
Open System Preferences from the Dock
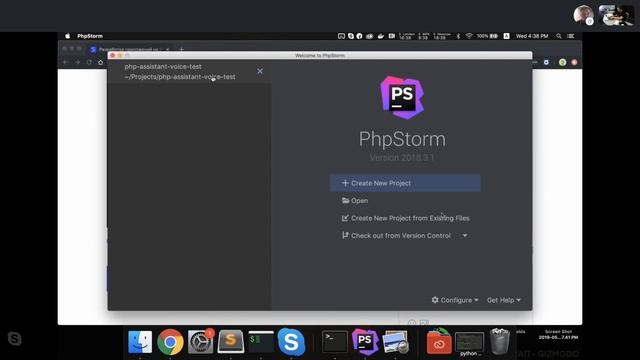click(200, 342)
